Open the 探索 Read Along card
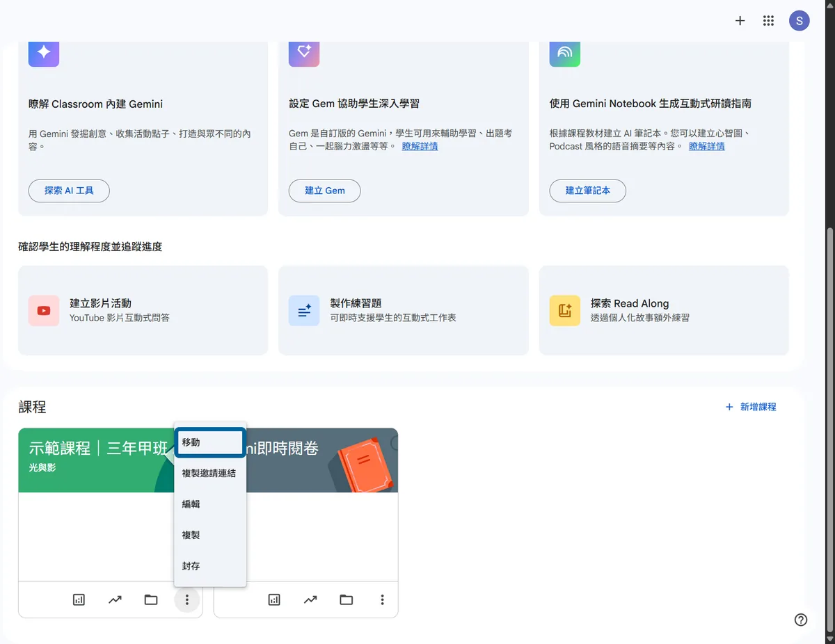The width and height of the screenshot is (835, 644). point(664,310)
